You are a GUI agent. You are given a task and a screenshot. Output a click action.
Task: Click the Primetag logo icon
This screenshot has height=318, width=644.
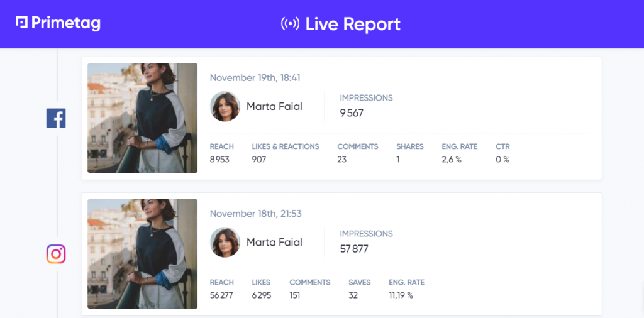(22, 23)
